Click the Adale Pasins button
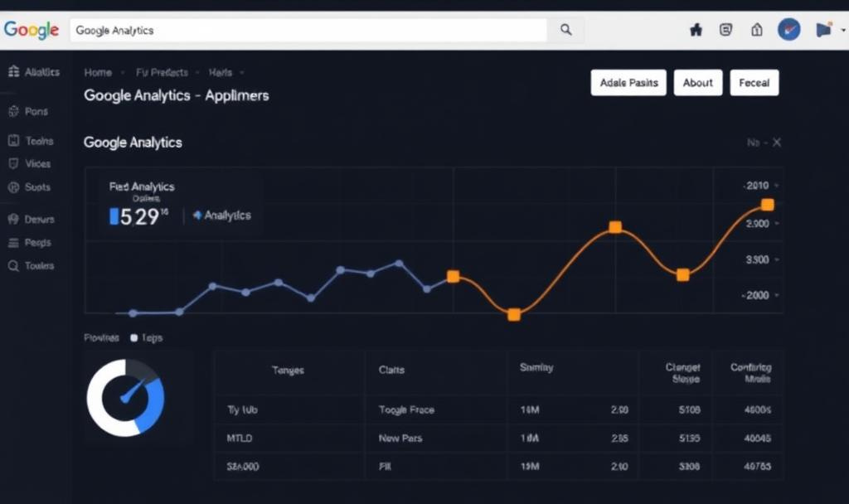849x504 pixels. pos(628,83)
